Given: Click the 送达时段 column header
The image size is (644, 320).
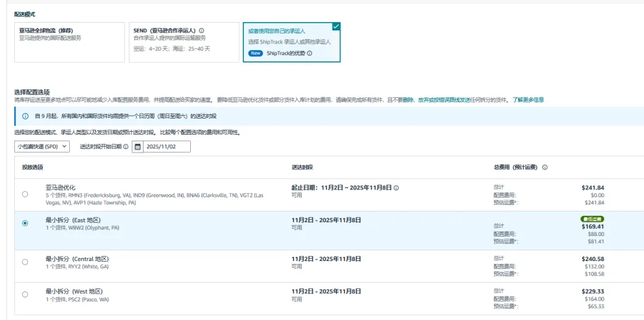Looking at the screenshot, I should [302, 167].
